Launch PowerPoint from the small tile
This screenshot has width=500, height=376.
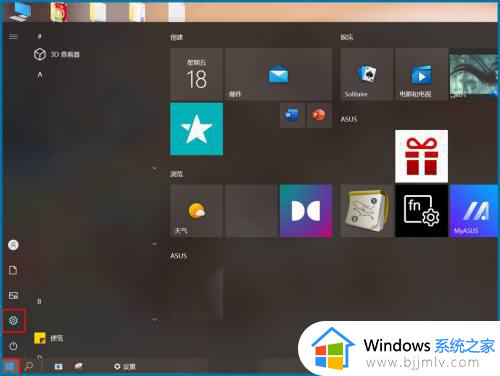pos(319,115)
